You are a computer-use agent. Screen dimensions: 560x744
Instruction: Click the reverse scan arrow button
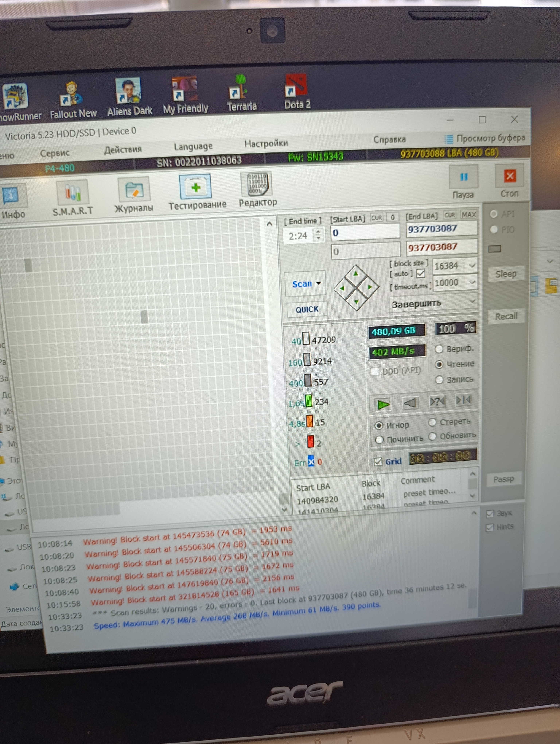(410, 403)
